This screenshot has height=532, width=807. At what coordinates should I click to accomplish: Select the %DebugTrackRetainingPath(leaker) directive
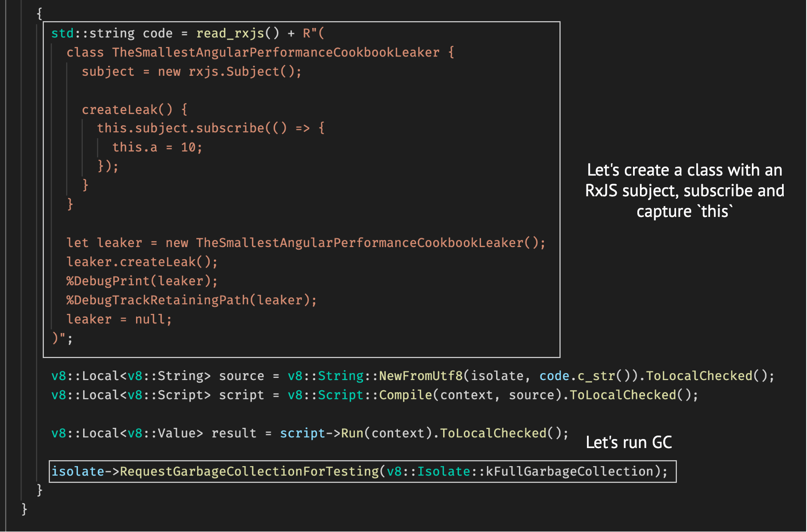point(191,300)
